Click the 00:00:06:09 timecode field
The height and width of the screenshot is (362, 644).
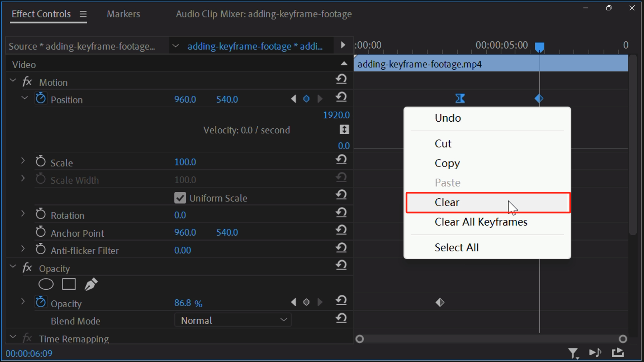point(29,353)
